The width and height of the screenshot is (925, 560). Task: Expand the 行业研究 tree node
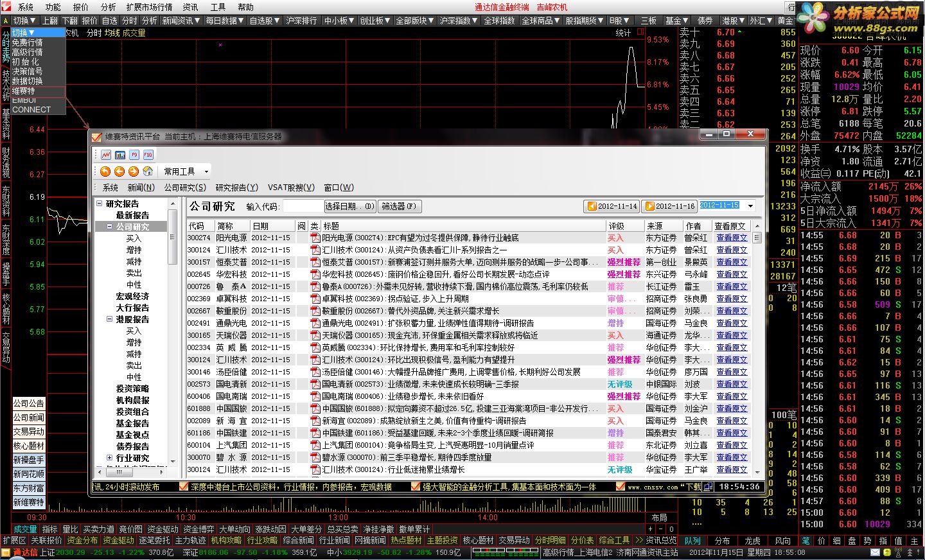(110, 458)
